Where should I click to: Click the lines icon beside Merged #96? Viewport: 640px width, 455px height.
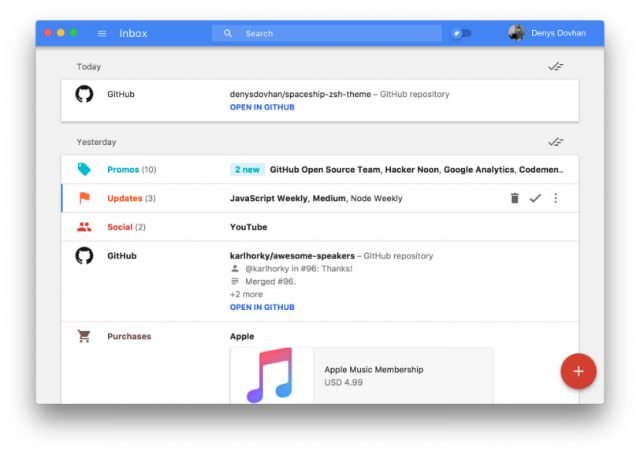coord(235,281)
